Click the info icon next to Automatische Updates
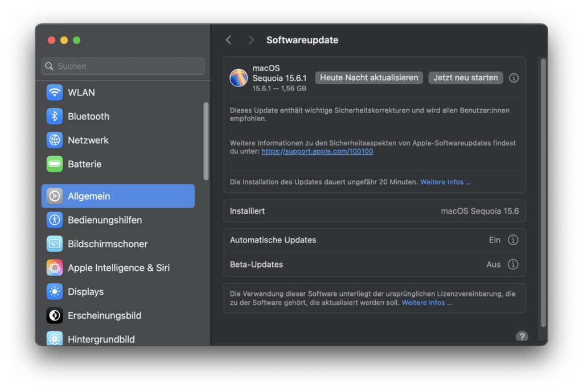583x392 pixels. [513, 240]
